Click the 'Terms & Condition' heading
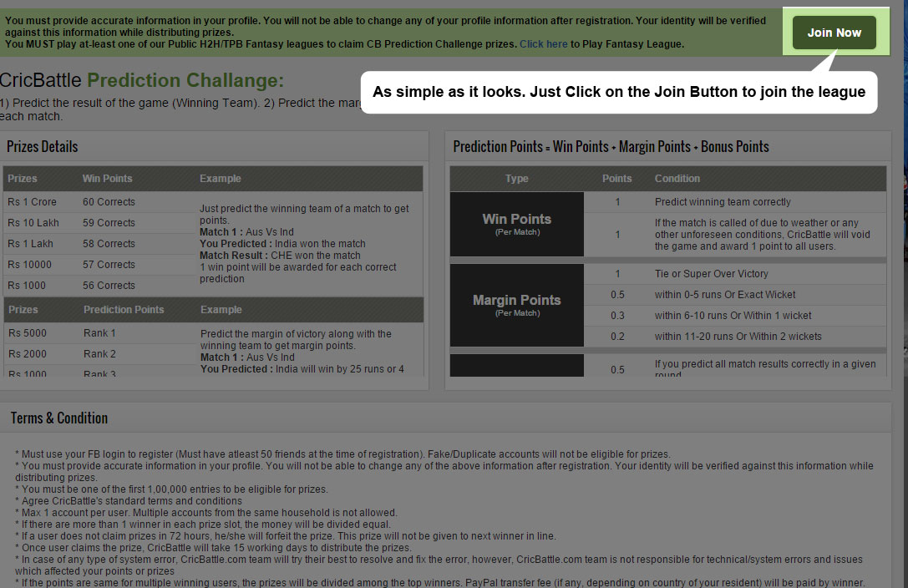Screen dimensions: 908x588 pyautogui.click(x=59, y=418)
